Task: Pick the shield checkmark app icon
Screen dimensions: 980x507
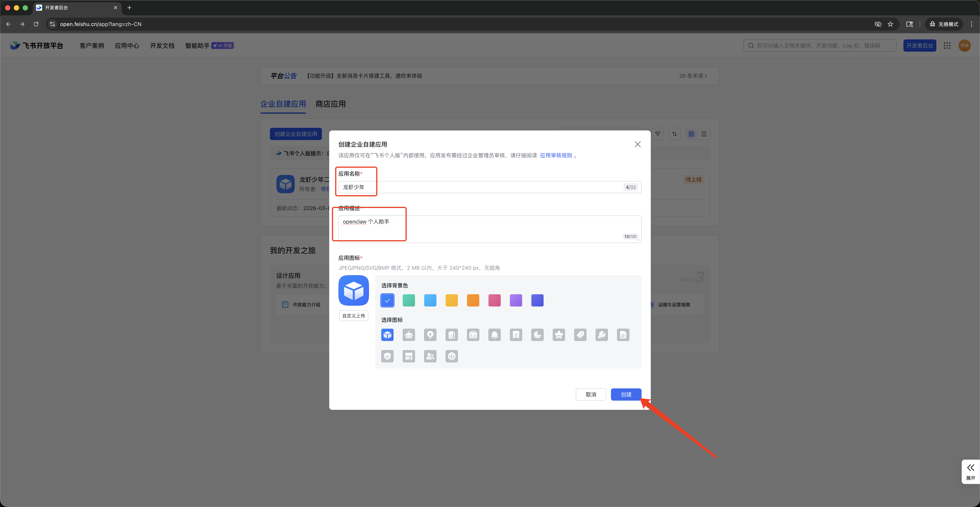Action: point(387,356)
